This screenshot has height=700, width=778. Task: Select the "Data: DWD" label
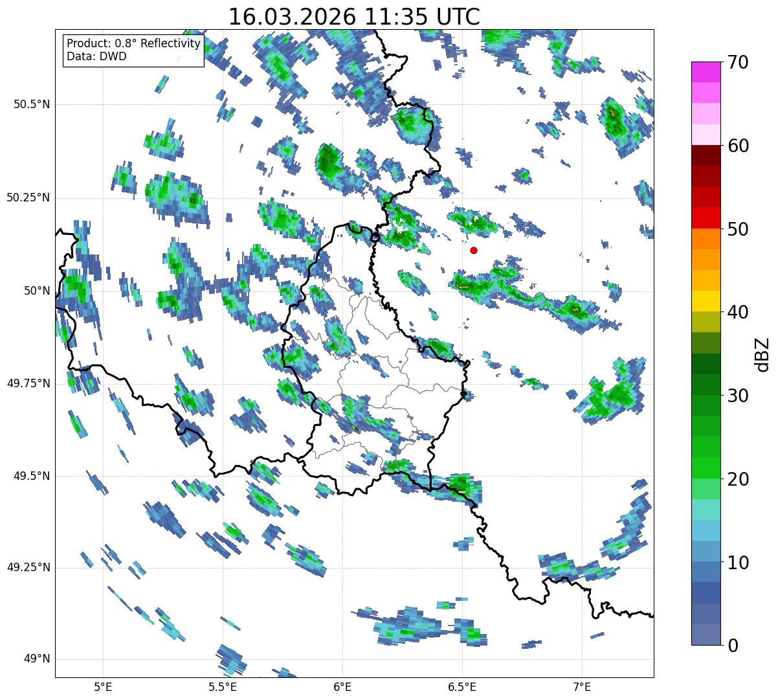coord(96,56)
